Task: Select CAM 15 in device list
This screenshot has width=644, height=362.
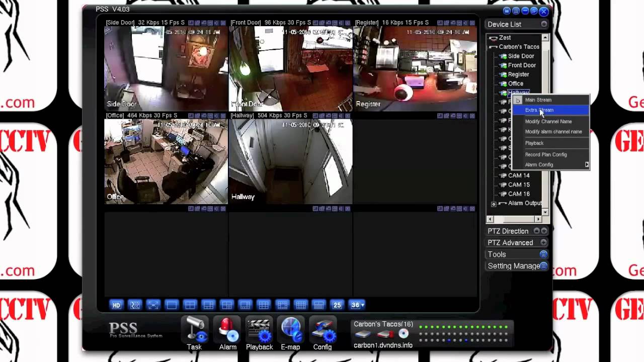Action: point(519,185)
